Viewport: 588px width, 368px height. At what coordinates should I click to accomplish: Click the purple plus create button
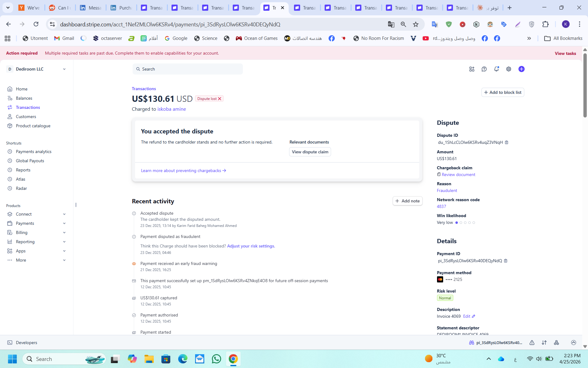coord(522,69)
